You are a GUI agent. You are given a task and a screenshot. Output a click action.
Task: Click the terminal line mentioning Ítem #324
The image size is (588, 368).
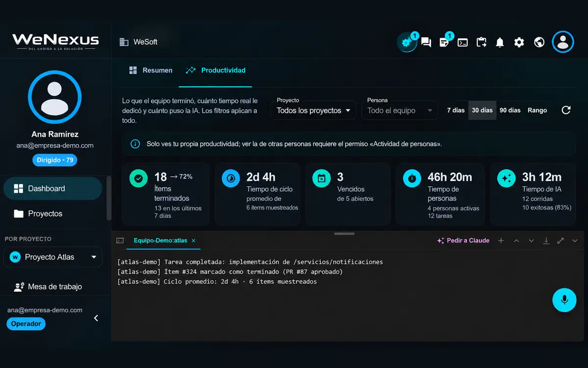pos(230,272)
